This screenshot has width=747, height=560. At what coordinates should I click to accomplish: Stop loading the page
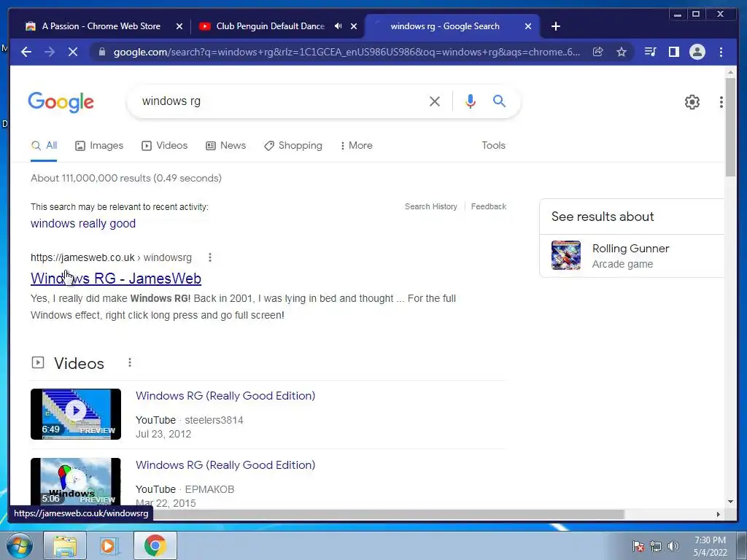tap(73, 52)
